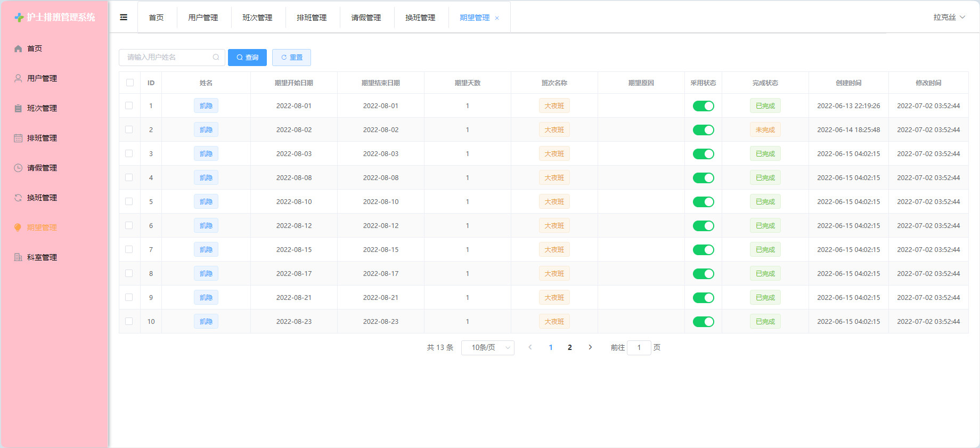Check the checkbox for row ID 1

coord(129,105)
